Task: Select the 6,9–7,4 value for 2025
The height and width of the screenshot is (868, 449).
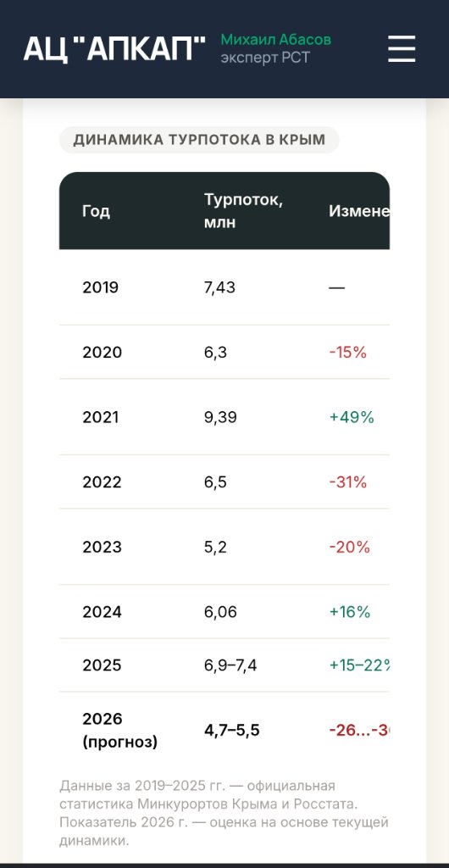Action: (x=230, y=665)
